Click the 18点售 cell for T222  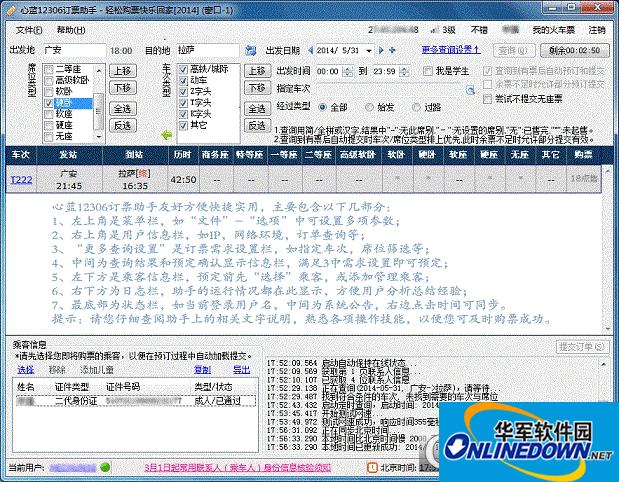[583, 179]
